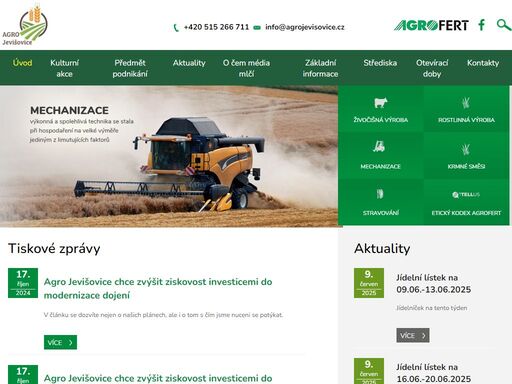Click the Tellus logo above Etický kodex

click(466, 195)
